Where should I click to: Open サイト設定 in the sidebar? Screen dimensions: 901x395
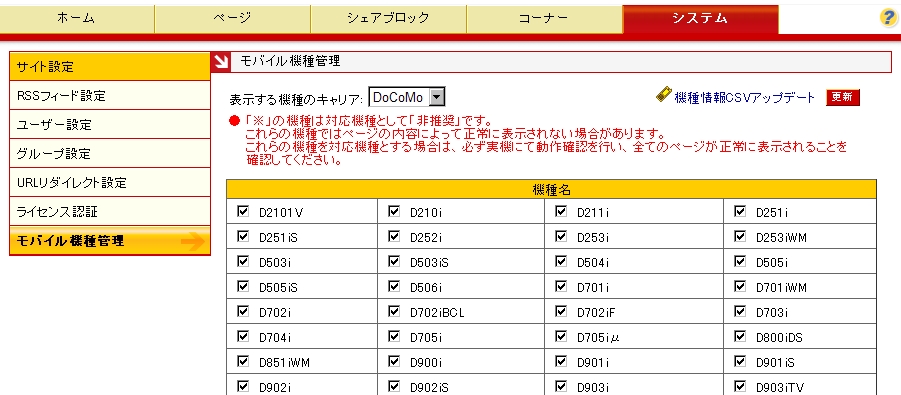point(110,67)
